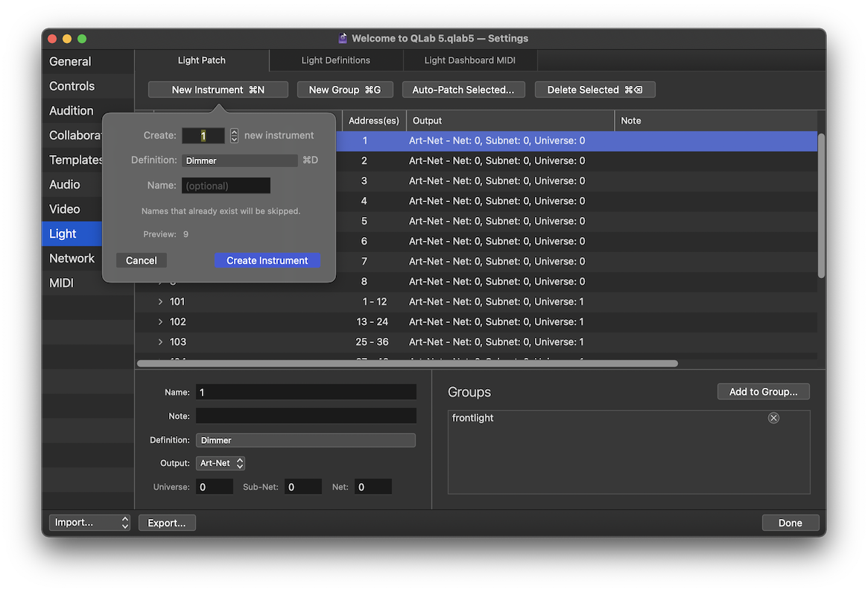The width and height of the screenshot is (868, 592).
Task: Click the Add to Group button
Action: [763, 391]
